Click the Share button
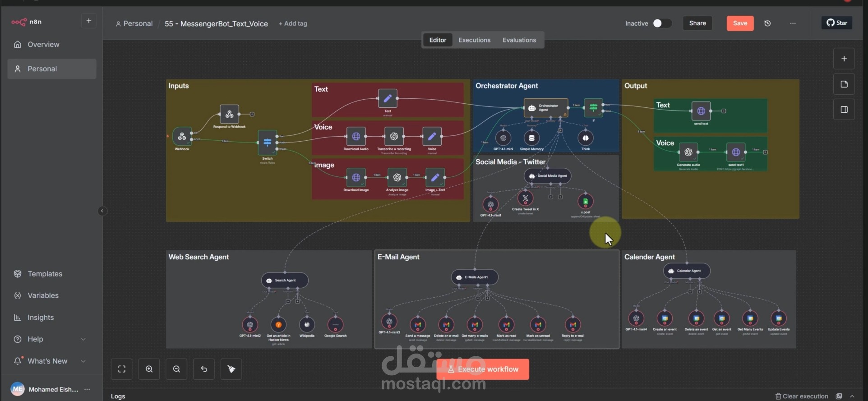This screenshot has height=401, width=868. click(x=697, y=23)
